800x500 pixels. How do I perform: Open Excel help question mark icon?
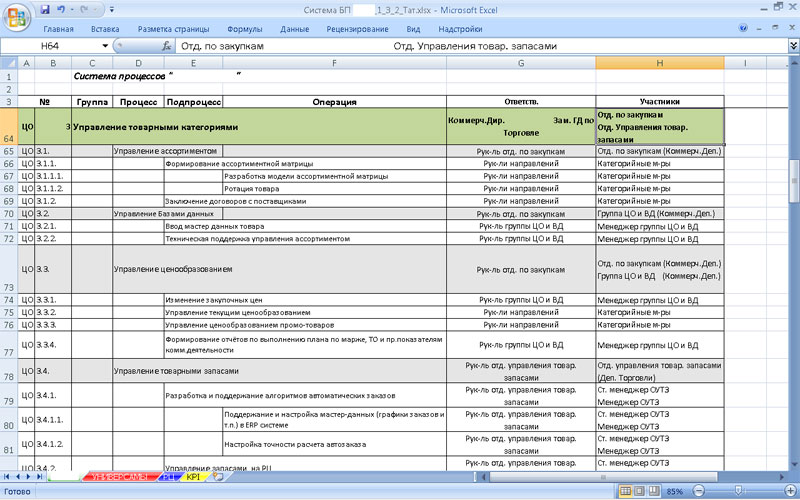(743, 29)
